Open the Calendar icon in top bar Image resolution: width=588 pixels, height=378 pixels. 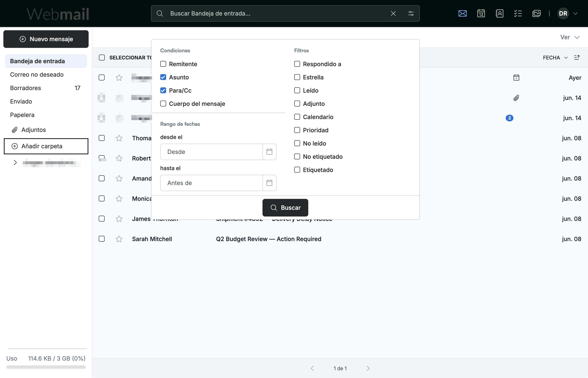tap(481, 13)
